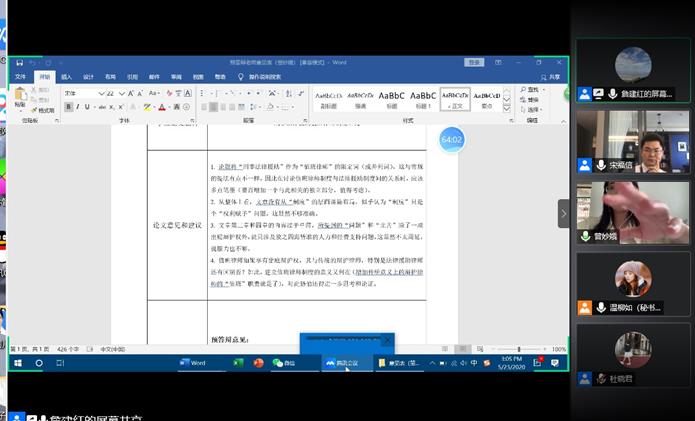Collapse the participant video panel arrow

[564, 213]
